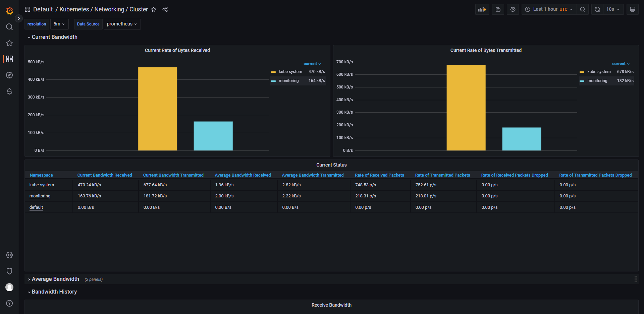Open dashboard settings gear icon
The image size is (644, 314).
click(513, 9)
